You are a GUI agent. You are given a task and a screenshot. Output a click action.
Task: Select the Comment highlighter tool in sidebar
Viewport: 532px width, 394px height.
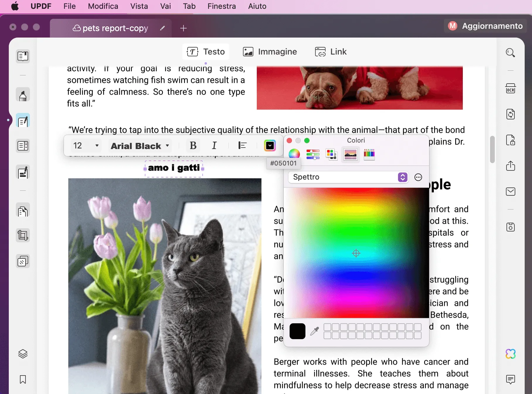[x=23, y=95]
